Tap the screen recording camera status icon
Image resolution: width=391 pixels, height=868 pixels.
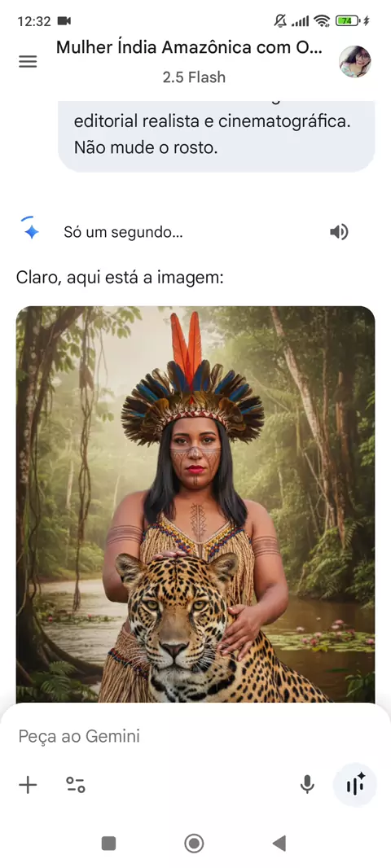64,22
